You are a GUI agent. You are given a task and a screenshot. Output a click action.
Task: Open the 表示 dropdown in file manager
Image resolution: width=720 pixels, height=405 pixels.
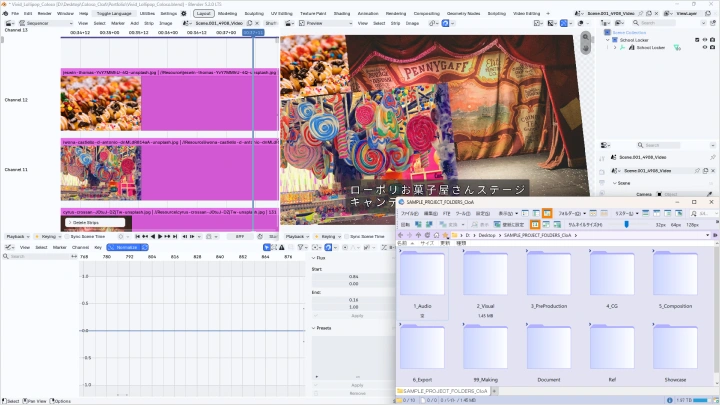pyautogui.click(x=508, y=214)
